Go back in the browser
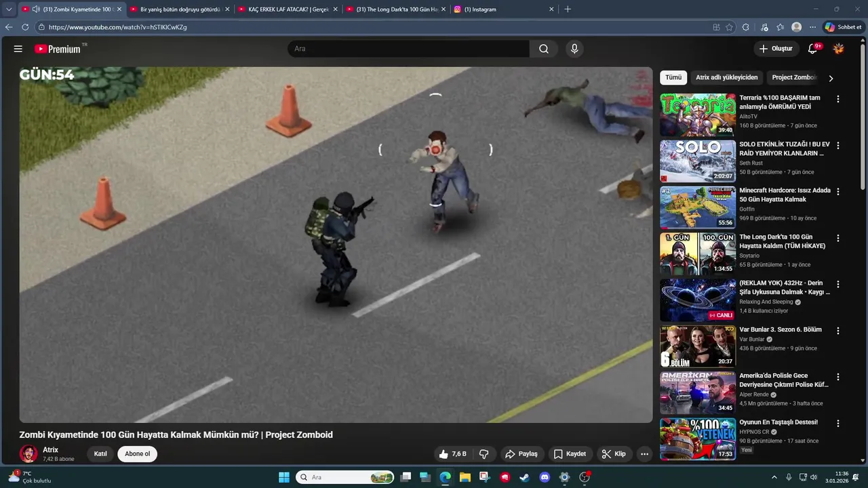Screen dimensions: 868x488 coord(9,27)
